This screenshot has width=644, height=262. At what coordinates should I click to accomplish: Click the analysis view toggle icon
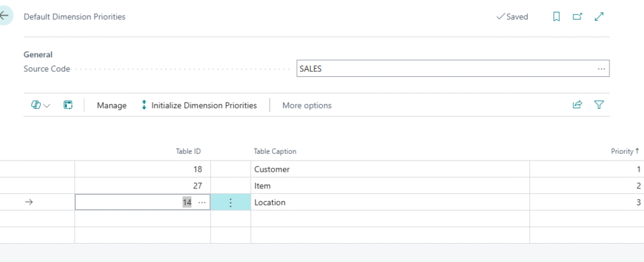coord(69,105)
